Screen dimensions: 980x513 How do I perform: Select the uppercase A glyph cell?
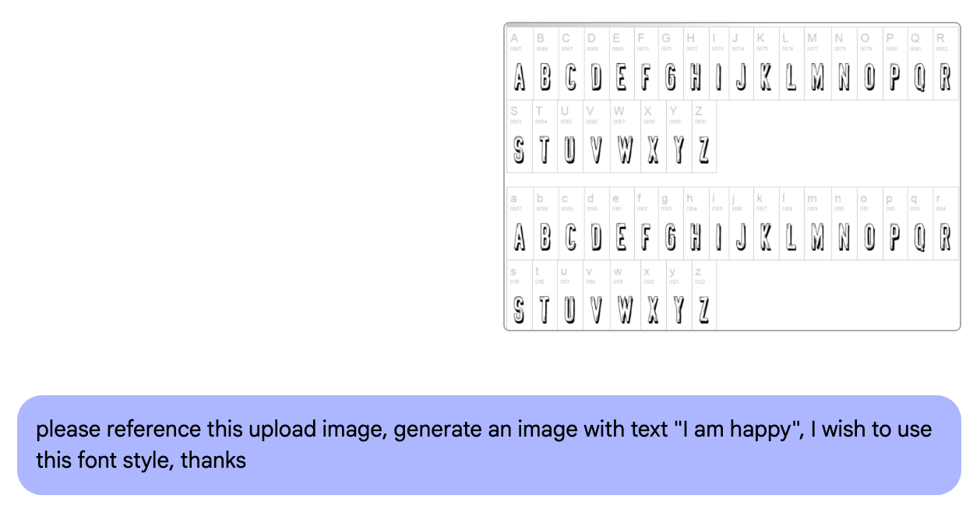coord(520,65)
